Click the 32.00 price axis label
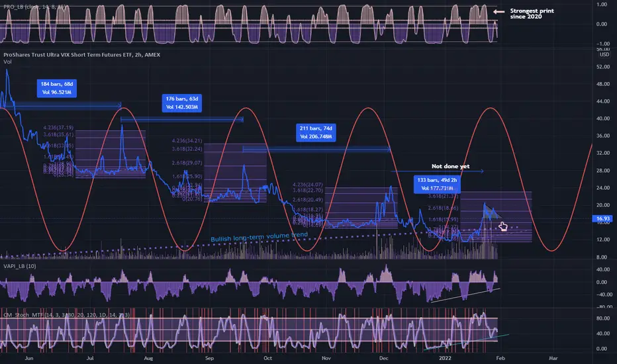The height and width of the screenshot is (364, 617). 603,153
